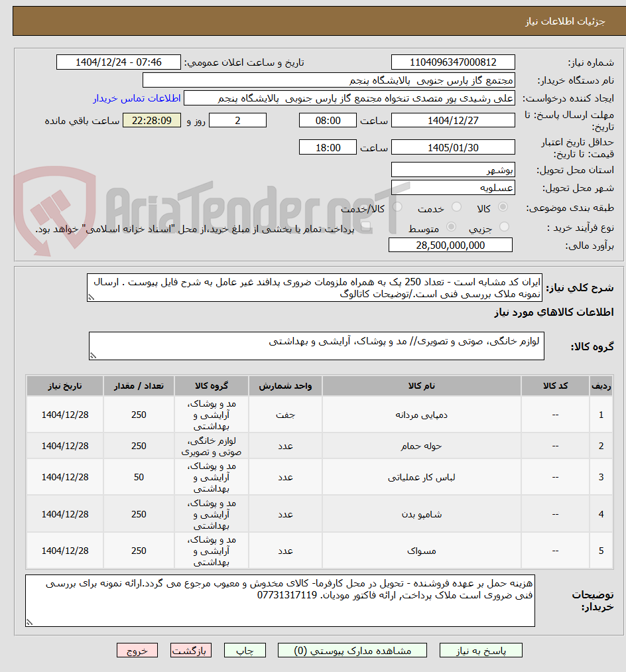Click the delivery city field عسلویه

pyautogui.click(x=453, y=188)
